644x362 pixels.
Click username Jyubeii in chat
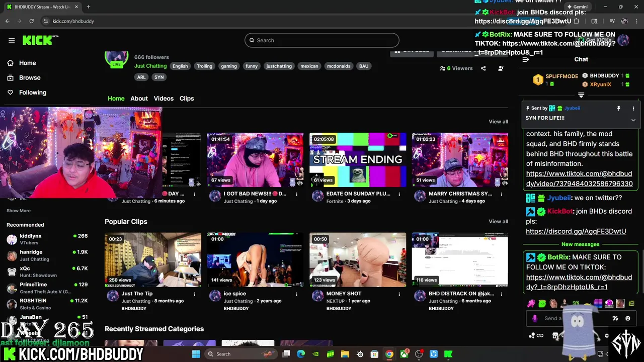point(559,198)
